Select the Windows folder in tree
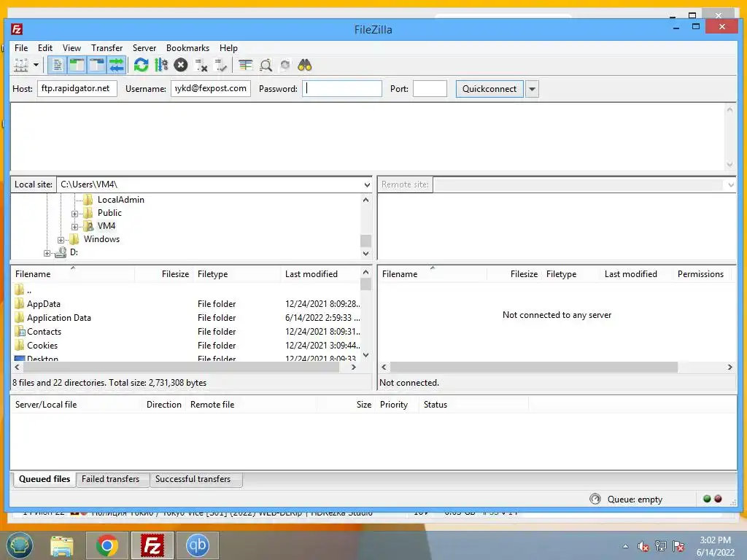This screenshot has height=560, width=747. tap(101, 239)
